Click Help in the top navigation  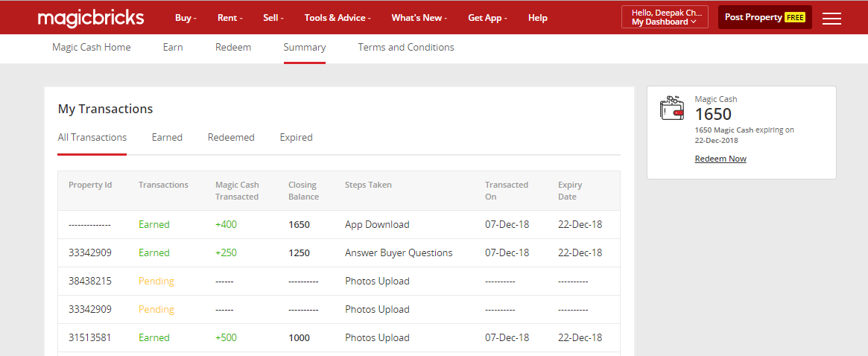(x=537, y=18)
